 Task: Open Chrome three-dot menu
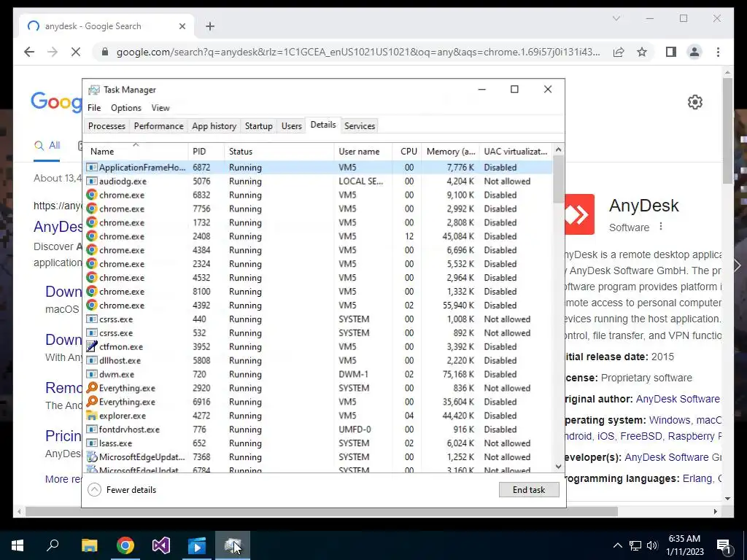pyautogui.click(x=718, y=52)
